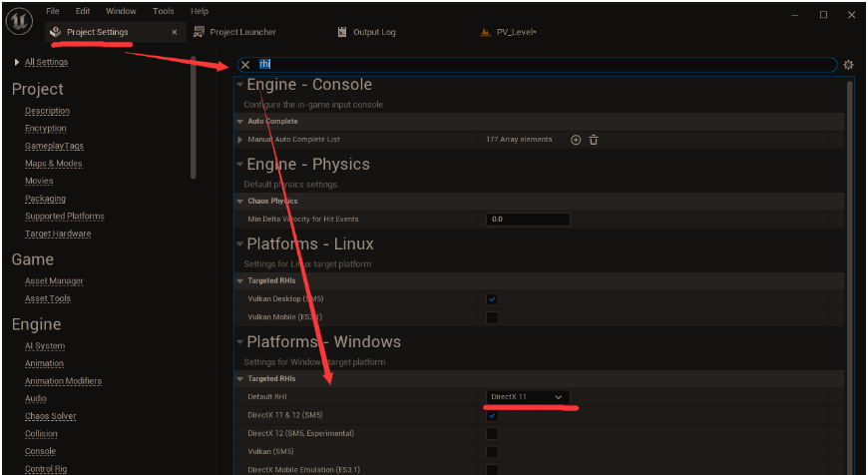Expand the All Settings arrow
The width and height of the screenshot is (868, 475).
[x=17, y=62]
